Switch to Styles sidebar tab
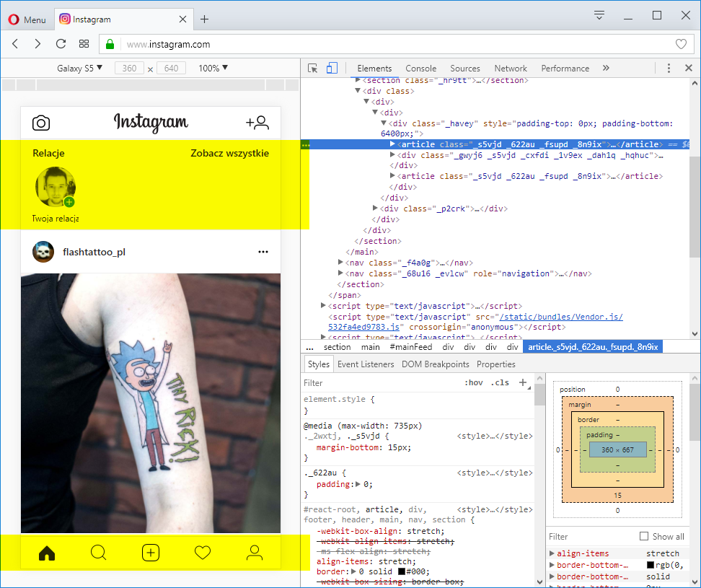The image size is (701, 588). tap(319, 364)
